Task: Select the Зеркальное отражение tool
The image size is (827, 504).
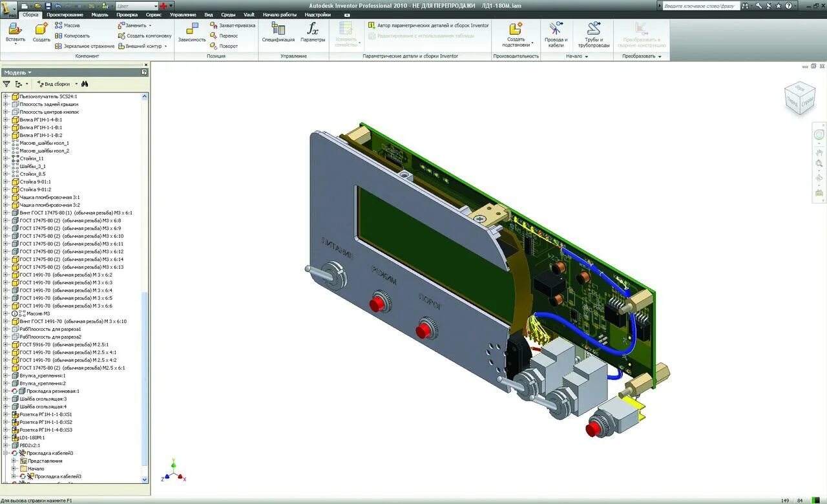Action: point(84,46)
